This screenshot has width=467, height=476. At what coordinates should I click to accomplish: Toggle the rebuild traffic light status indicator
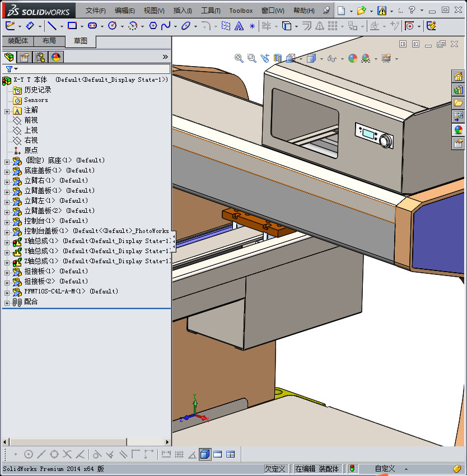click(352, 469)
